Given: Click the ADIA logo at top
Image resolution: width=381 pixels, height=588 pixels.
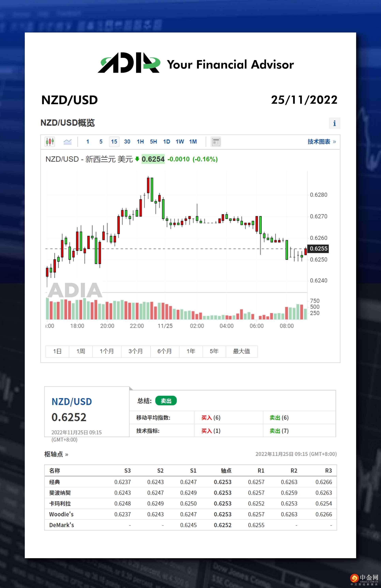Looking at the screenshot, I should (129, 63).
